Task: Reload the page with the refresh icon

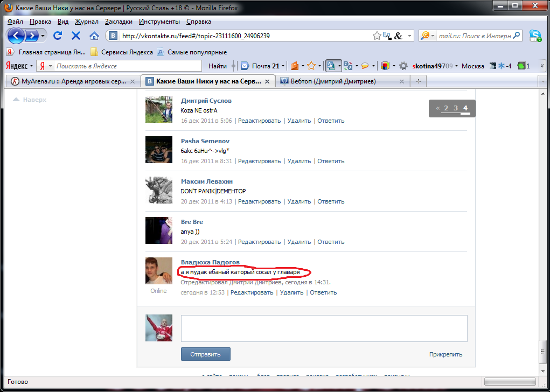Action: [x=58, y=36]
